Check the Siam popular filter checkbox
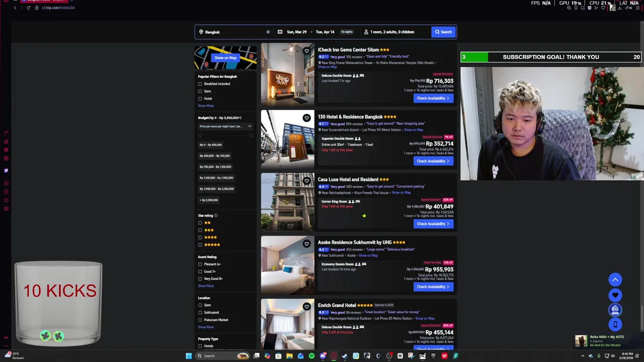The width and height of the screenshot is (644, 362). point(200,91)
